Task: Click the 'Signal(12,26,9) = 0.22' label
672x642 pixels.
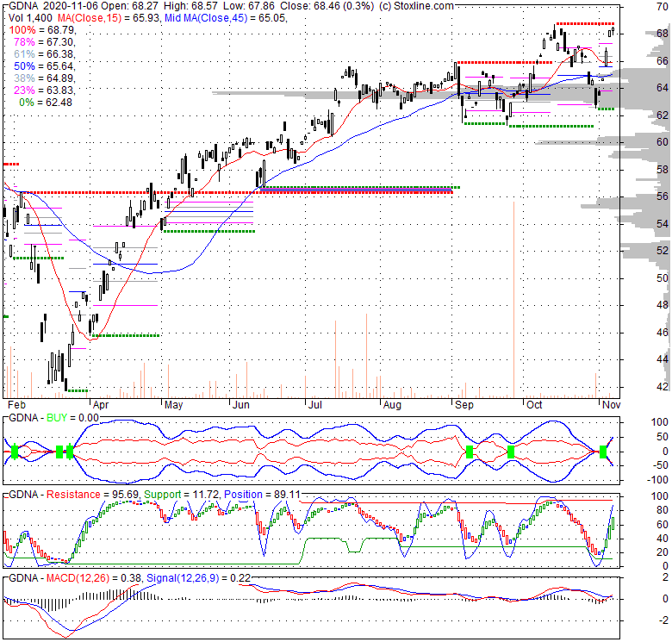Action: (198, 578)
